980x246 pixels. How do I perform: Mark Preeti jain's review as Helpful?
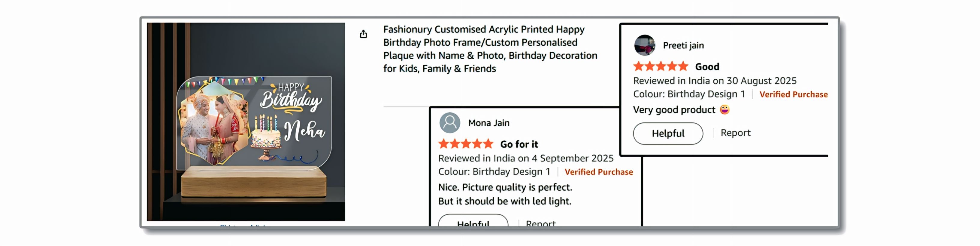[x=668, y=133]
